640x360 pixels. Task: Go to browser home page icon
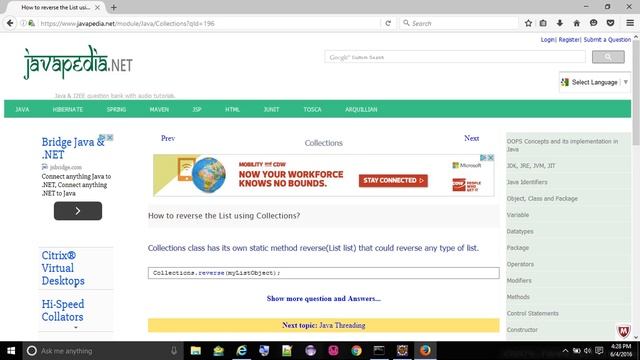tap(576, 23)
